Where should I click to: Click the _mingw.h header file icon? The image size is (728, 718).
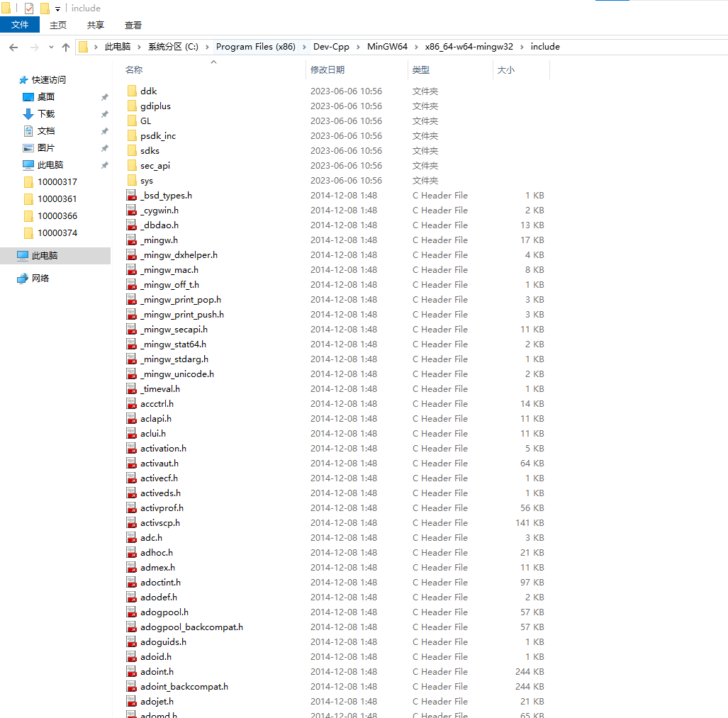(132, 240)
